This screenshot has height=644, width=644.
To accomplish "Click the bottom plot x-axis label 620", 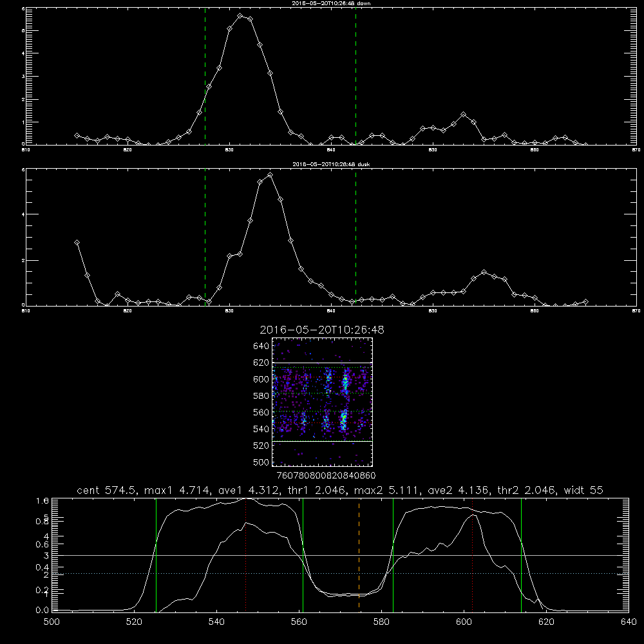I will [x=546, y=622].
